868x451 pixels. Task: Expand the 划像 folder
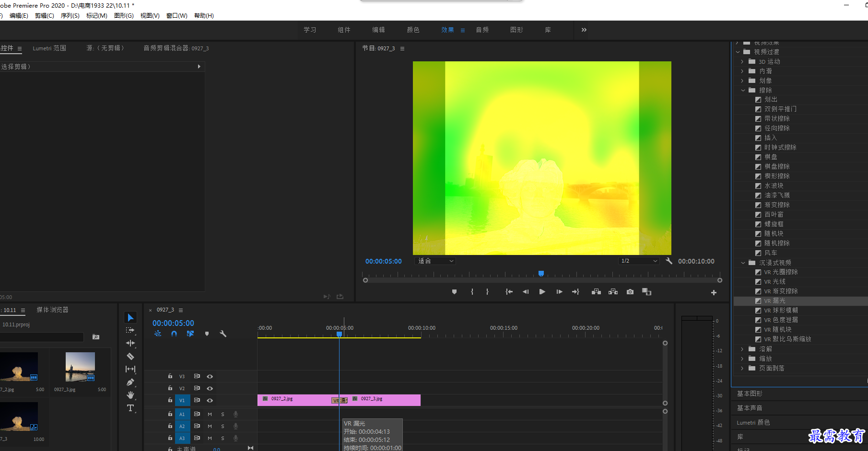pyautogui.click(x=742, y=81)
